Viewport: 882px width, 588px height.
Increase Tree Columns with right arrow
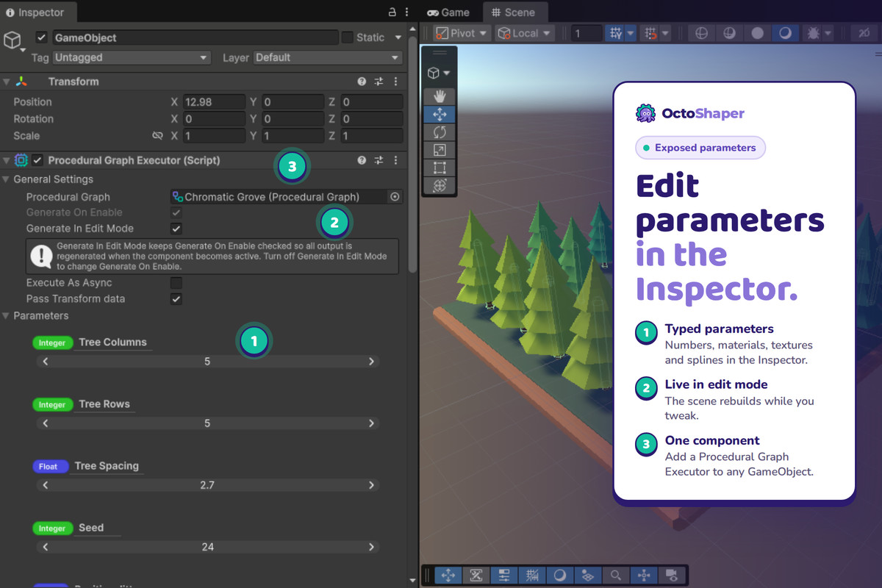[371, 362]
